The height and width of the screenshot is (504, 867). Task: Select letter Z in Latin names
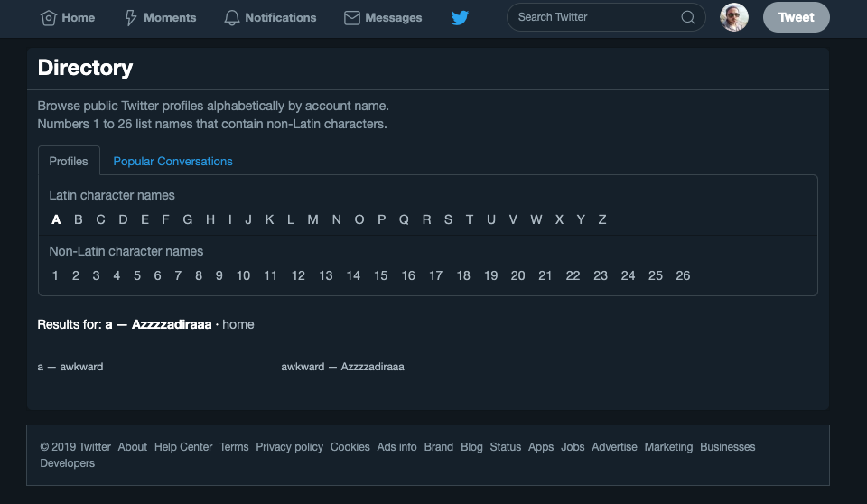click(602, 219)
